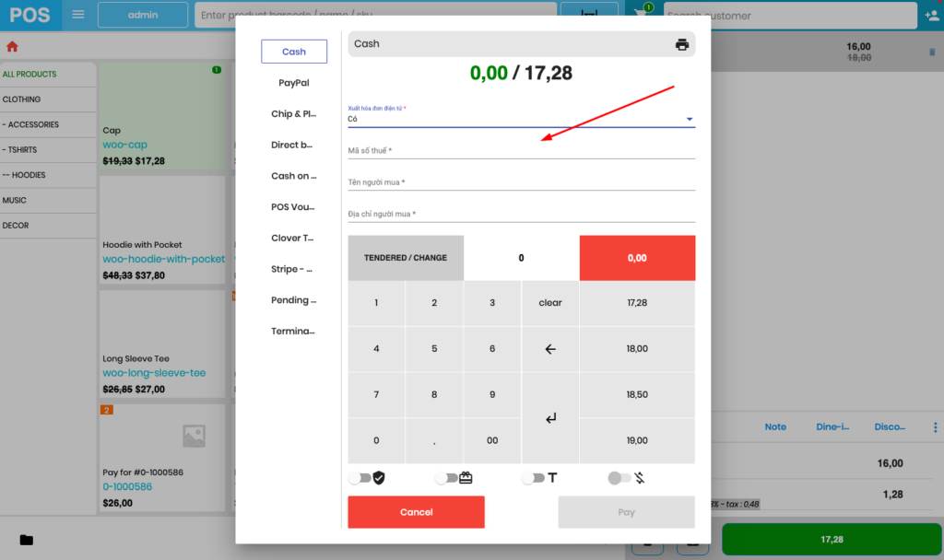Open the three-dot more options menu
The image size is (944, 560).
(x=936, y=427)
